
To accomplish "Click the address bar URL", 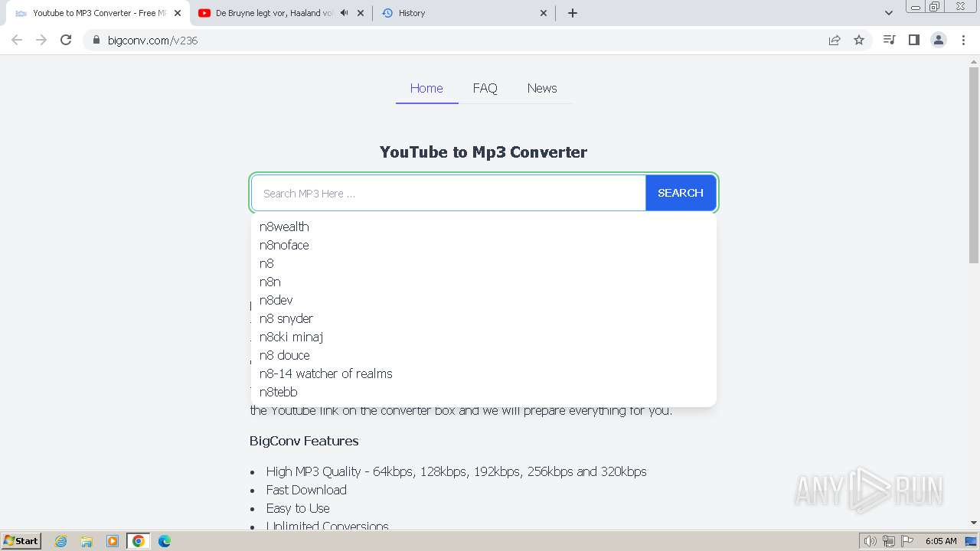I will click(x=153, y=41).
